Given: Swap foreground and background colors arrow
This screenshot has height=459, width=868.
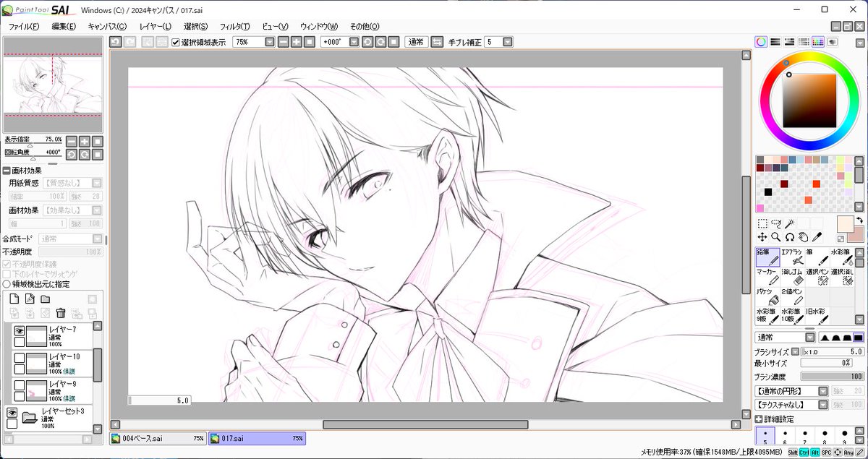Looking at the screenshot, I should pyautogui.click(x=860, y=220).
